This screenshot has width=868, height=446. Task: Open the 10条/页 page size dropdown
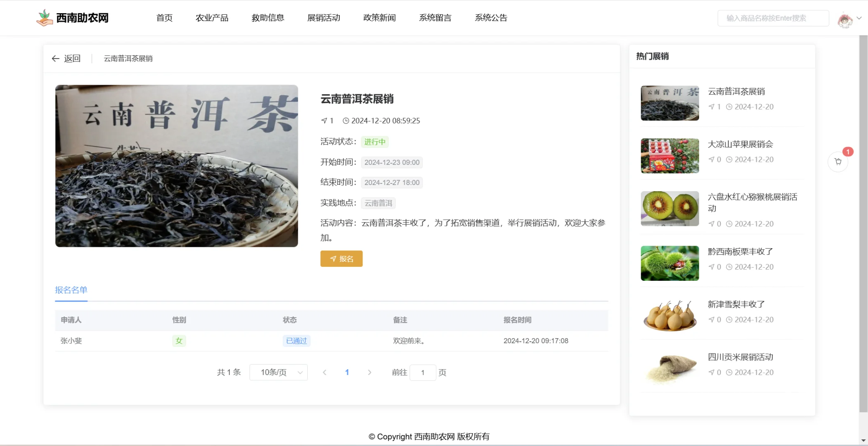click(278, 372)
